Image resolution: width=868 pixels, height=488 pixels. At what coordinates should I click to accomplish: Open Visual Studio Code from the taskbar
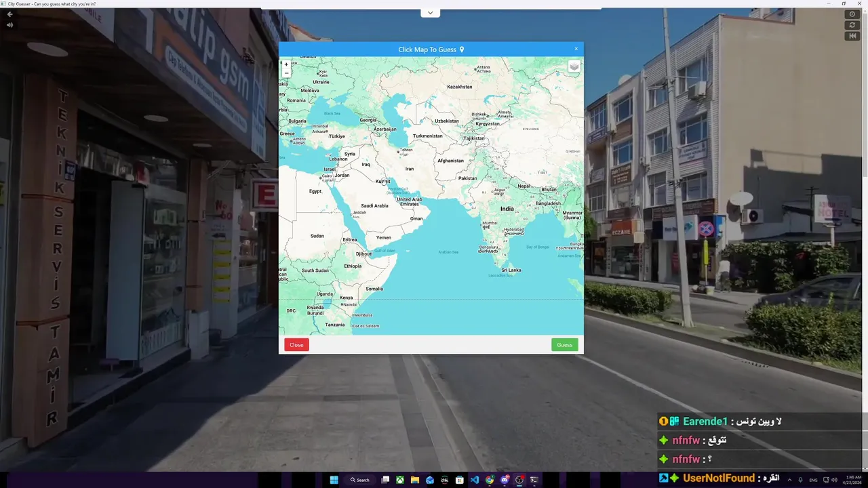(475, 480)
